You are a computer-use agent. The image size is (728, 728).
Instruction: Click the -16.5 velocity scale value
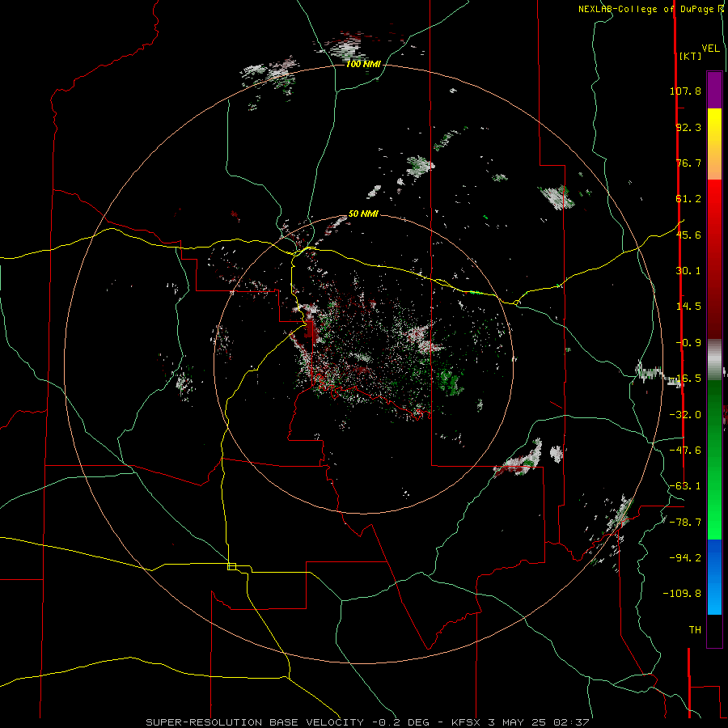coord(685,379)
